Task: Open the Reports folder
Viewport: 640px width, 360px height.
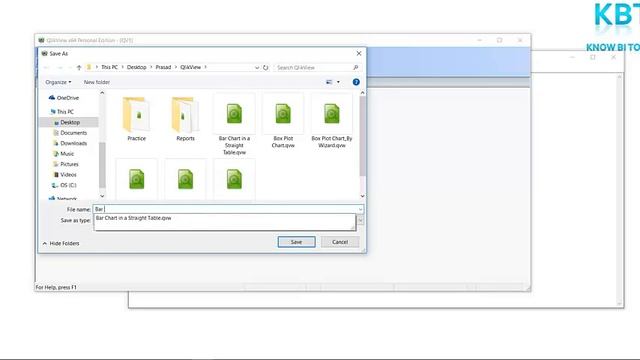Action: (x=185, y=118)
